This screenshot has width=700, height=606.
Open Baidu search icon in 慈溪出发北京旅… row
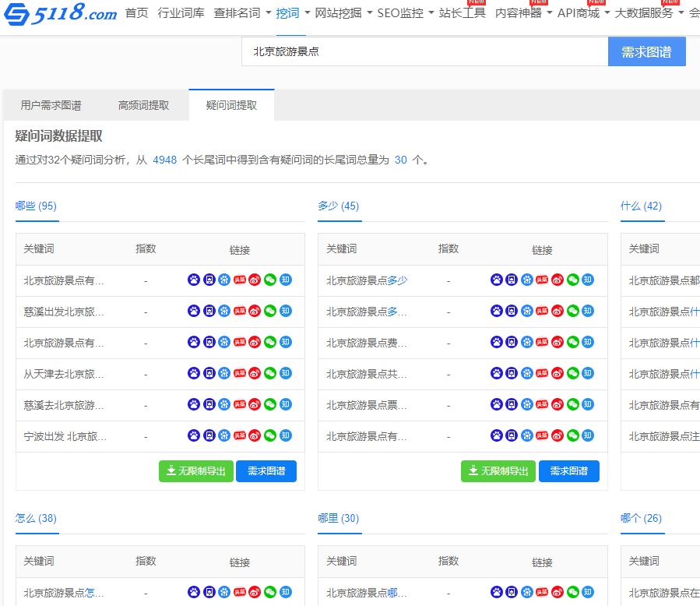click(x=194, y=311)
